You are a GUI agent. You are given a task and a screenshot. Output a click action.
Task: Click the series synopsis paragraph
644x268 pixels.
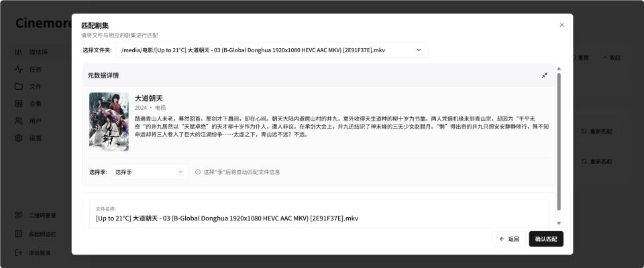pos(341,127)
